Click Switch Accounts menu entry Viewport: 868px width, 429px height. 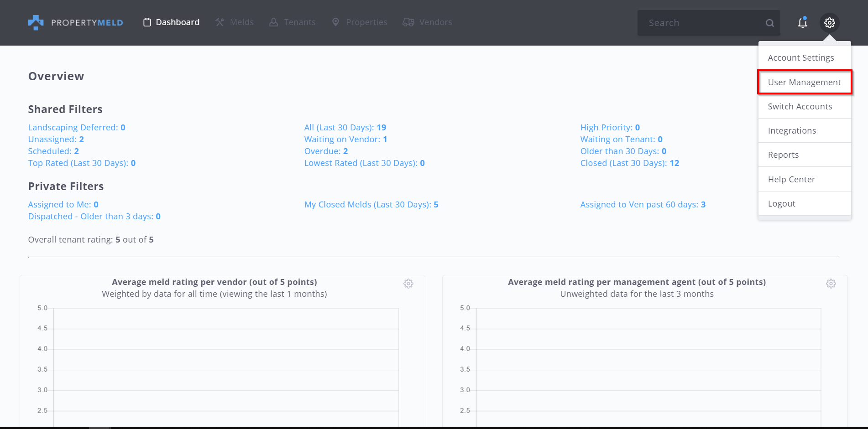tap(800, 106)
